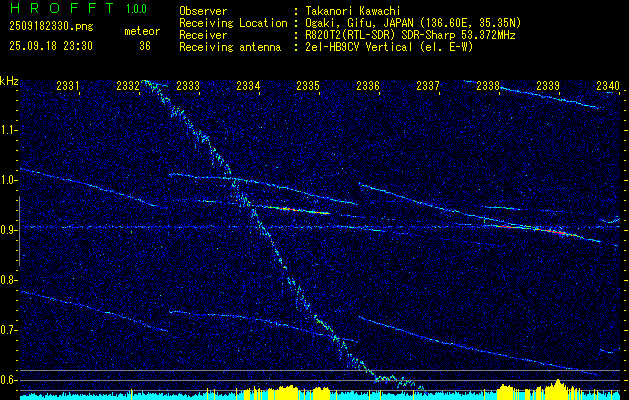Click the 0.7 kHz axis label

coord(9,330)
